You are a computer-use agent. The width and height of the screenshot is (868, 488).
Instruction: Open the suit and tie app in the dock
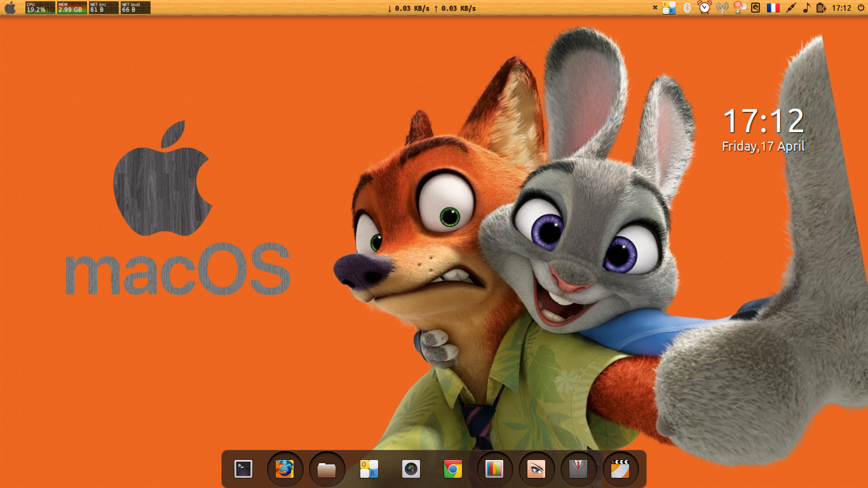578,469
